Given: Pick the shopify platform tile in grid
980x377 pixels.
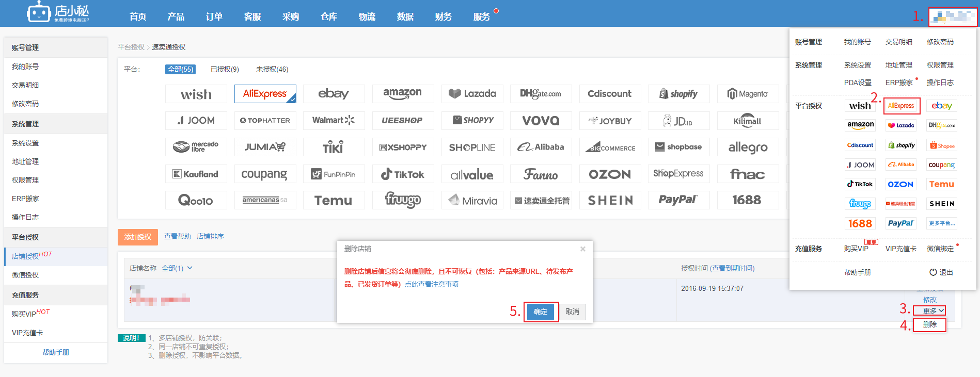Looking at the screenshot, I should (x=679, y=94).
